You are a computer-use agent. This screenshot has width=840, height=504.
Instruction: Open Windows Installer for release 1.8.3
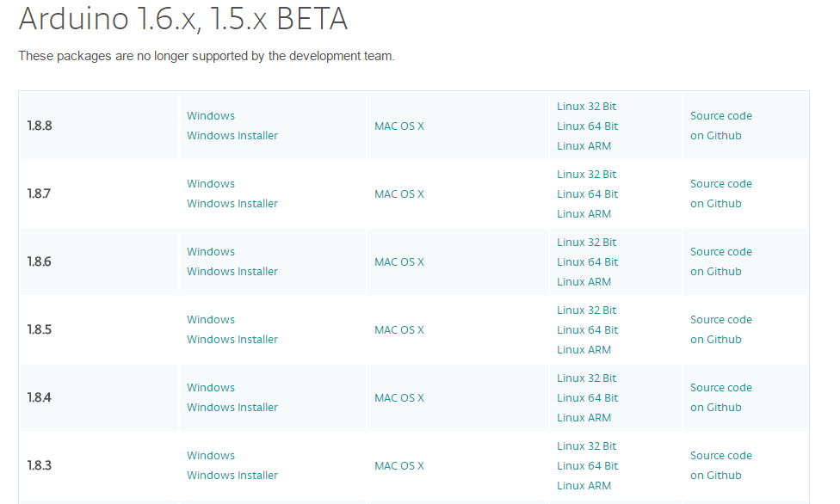pyautogui.click(x=232, y=476)
